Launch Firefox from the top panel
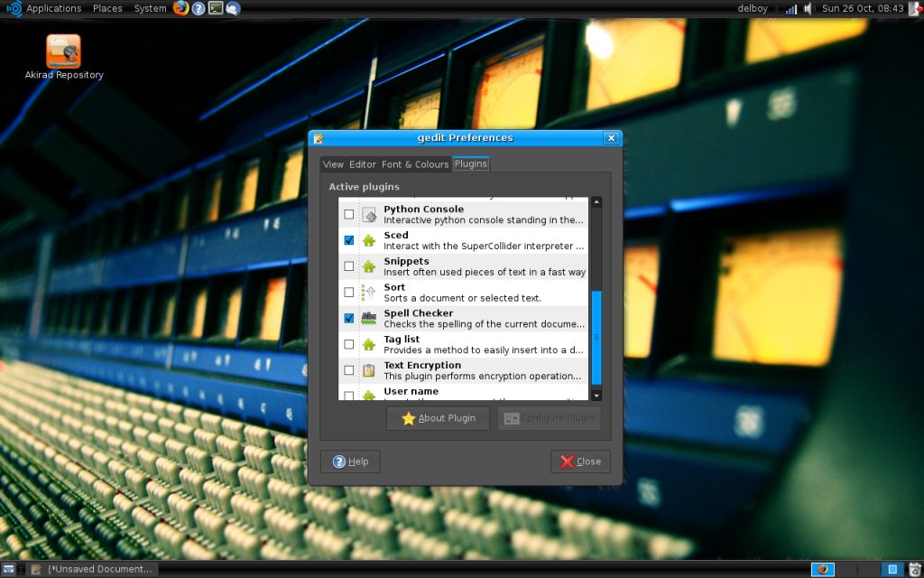 (x=180, y=8)
